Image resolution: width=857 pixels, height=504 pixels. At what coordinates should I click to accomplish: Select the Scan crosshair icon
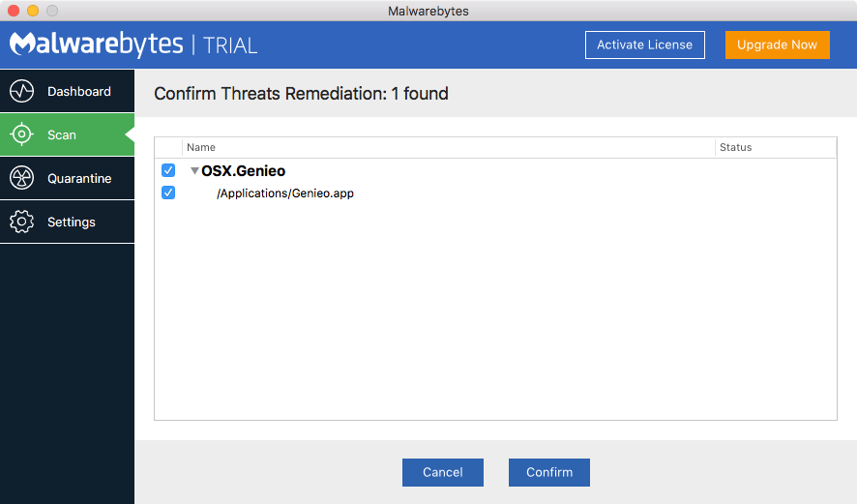point(21,135)
